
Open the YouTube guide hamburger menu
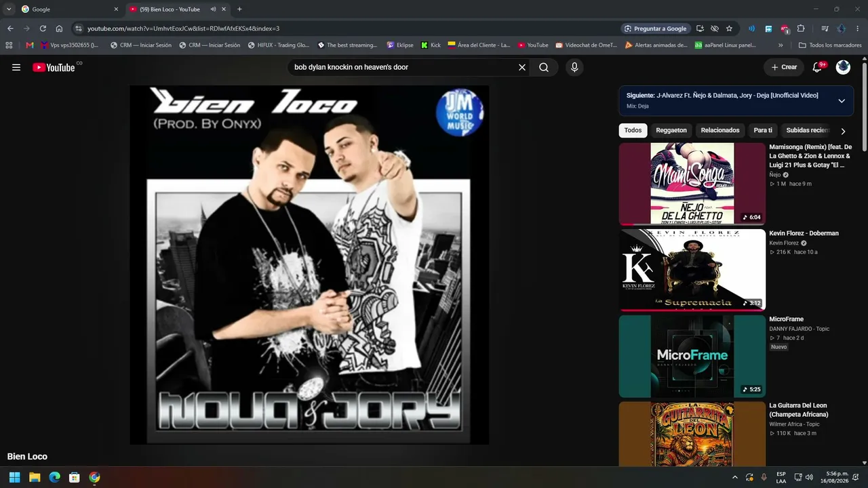click(x=16, y=67)
